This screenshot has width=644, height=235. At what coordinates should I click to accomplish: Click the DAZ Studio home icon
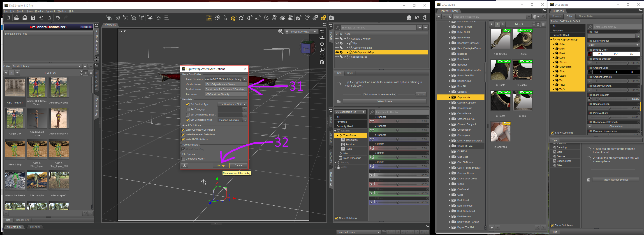(409, 18)
